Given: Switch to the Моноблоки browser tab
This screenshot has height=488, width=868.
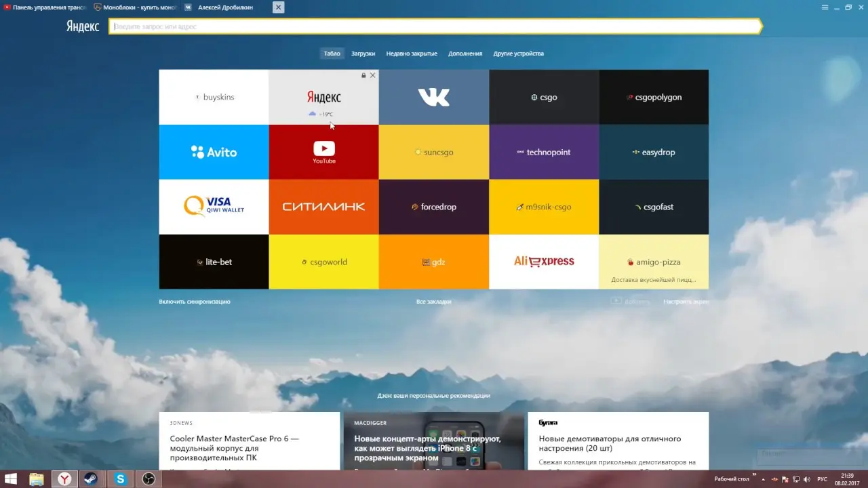Looking at the screenshot, I should click(x=135, y=7).
